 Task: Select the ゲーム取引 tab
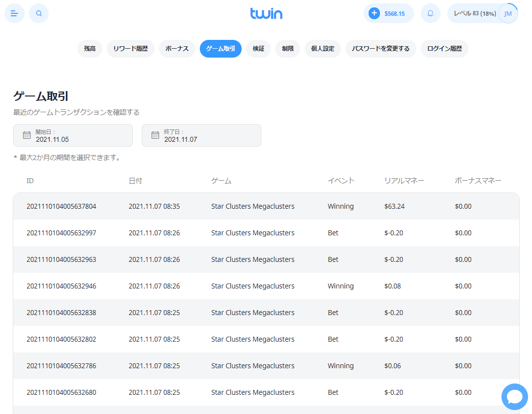[x=220, y=49]
